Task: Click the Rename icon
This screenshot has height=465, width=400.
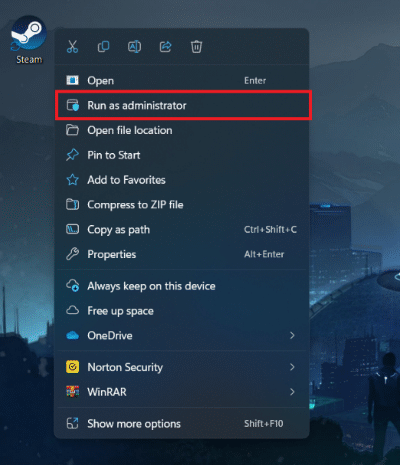Action: pos(134,47)
